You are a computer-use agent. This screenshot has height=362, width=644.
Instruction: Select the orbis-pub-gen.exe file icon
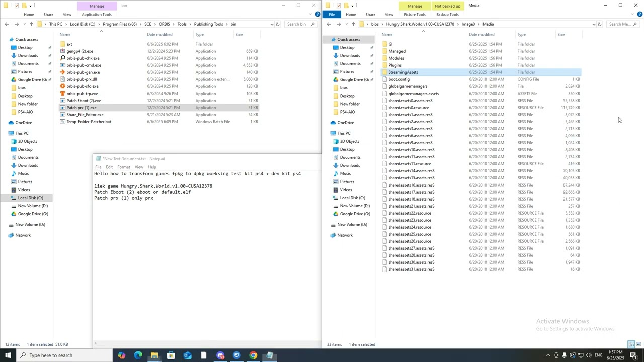coord(62,72)
